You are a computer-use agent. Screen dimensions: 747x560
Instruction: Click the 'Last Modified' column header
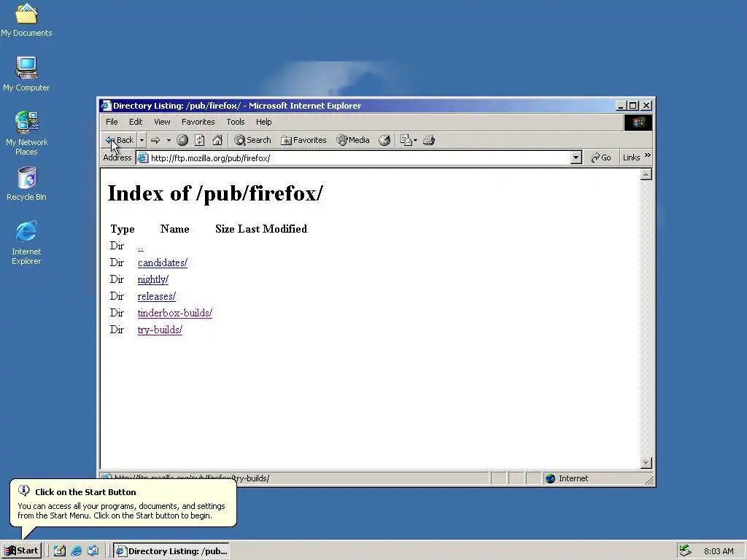273,229
